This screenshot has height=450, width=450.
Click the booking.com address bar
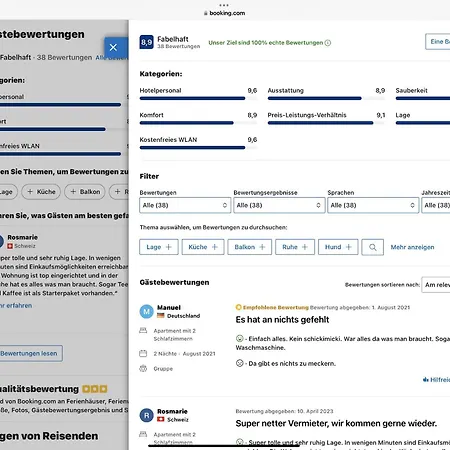(224, 13)
